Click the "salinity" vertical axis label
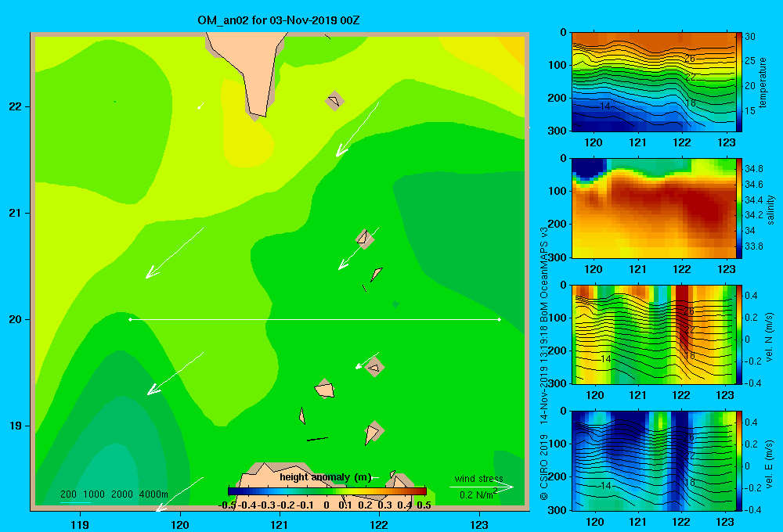The width and height of the screenshot is (783, 532). coord(770,210)
